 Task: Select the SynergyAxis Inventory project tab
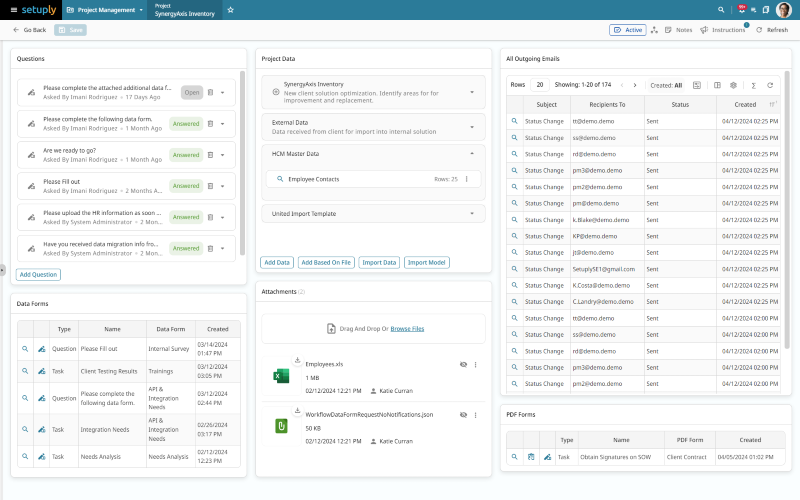tap(185, 10)
